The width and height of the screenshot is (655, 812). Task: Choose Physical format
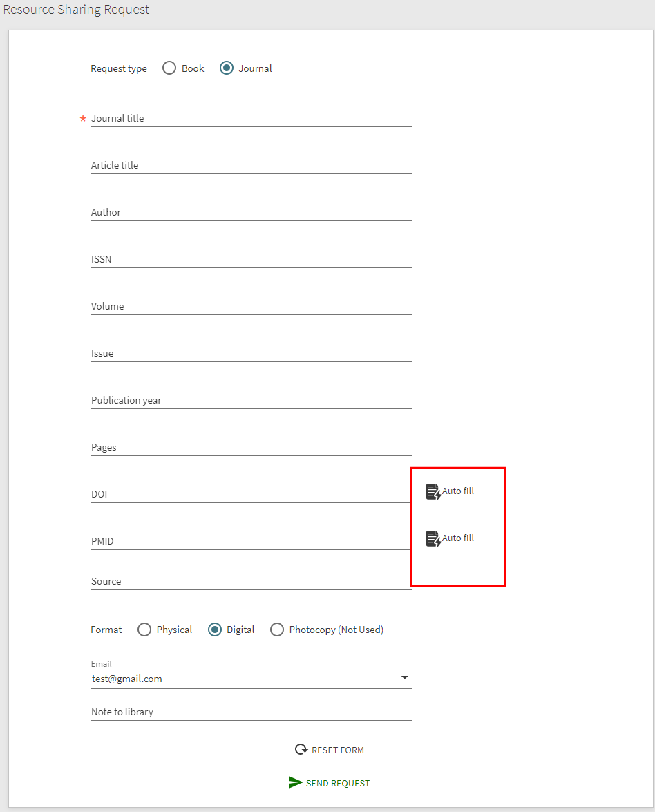(x=144, y=630)
